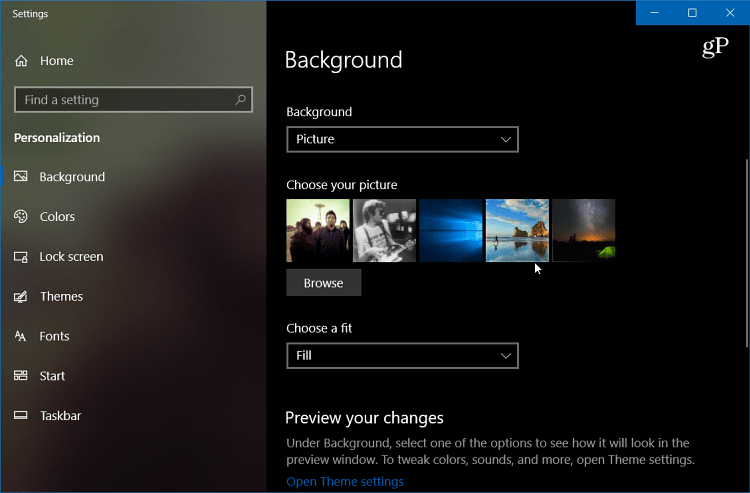Click the Choose your picture label
This screenshot has width=750, height=493.
(342, 185)
